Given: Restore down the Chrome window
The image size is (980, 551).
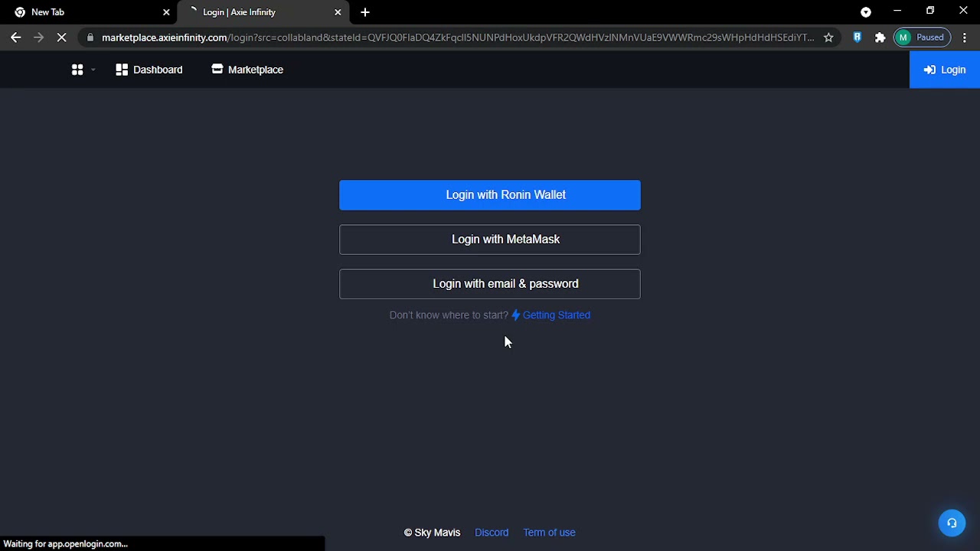Looking at the screenshot, I should pyautogui.click(x=930, y=11).
